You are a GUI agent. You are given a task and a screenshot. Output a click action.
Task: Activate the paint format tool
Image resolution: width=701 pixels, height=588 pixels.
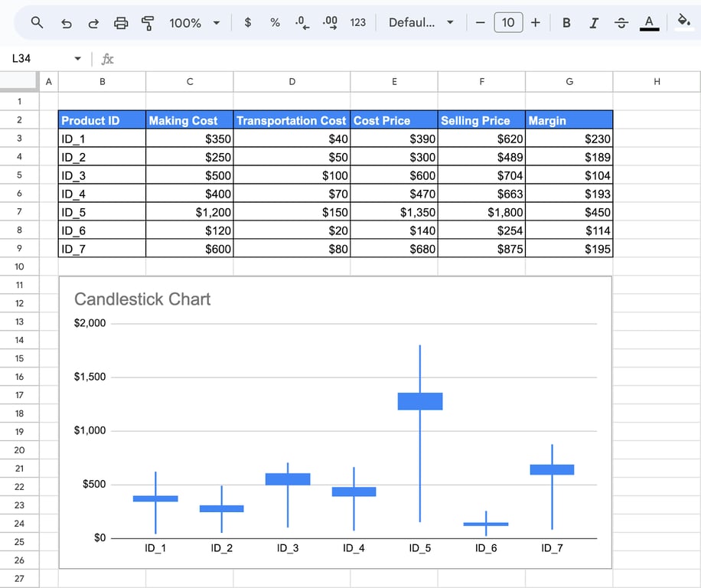(148, 23)
